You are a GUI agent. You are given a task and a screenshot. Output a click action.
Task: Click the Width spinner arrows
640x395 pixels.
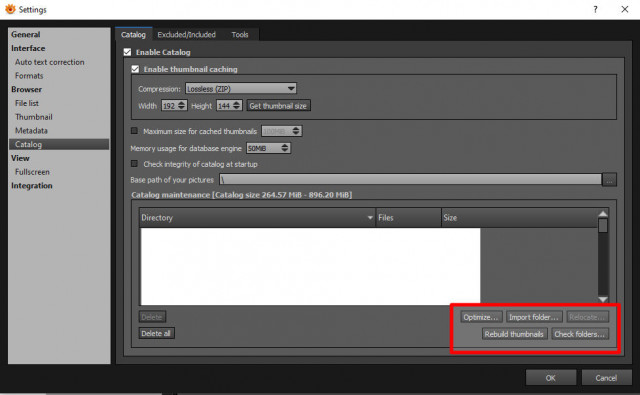tap(182, 105)
